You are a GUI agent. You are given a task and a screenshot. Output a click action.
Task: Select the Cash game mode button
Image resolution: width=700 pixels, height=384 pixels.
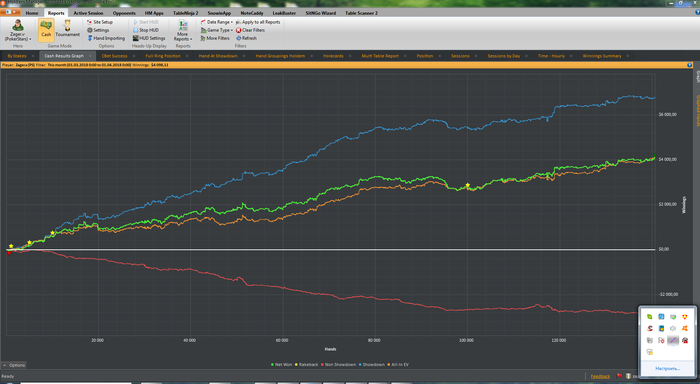tap(46, 30)
